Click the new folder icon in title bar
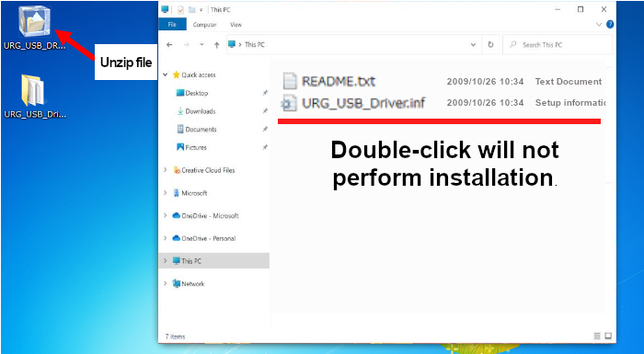 coord(191,10)
